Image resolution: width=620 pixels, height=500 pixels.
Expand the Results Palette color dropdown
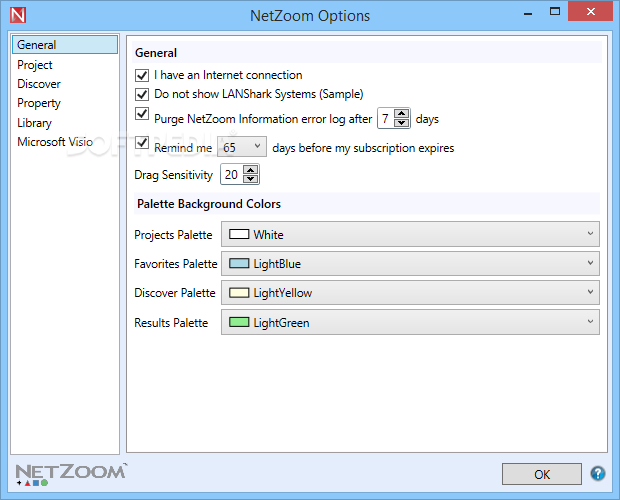pos(410,322)
